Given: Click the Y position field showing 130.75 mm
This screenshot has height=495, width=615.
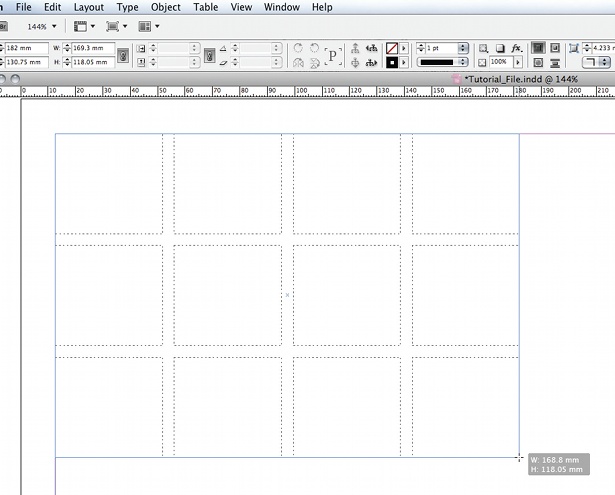Looking at the screenshot, I should click(27, 62).
